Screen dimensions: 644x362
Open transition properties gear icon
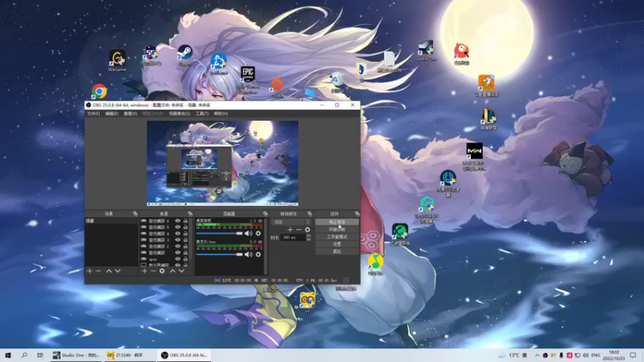click(x=308, y=230)
